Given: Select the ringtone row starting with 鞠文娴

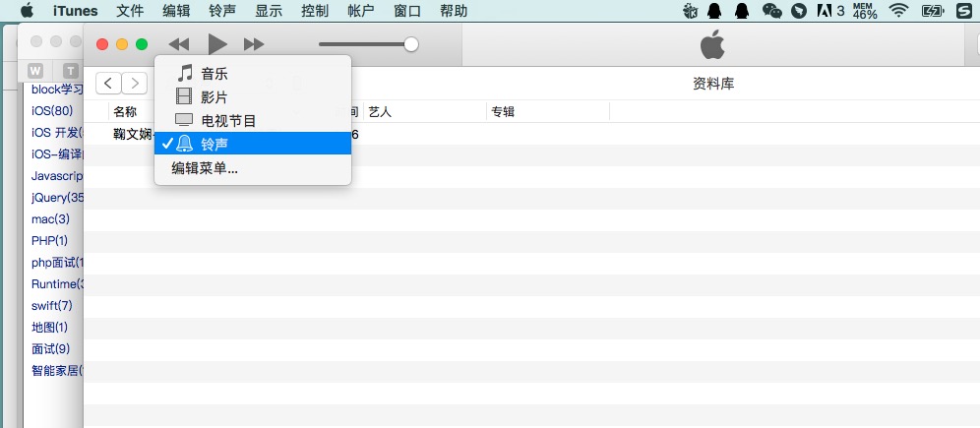Looking at the screenshot, I should coord(531,134).
